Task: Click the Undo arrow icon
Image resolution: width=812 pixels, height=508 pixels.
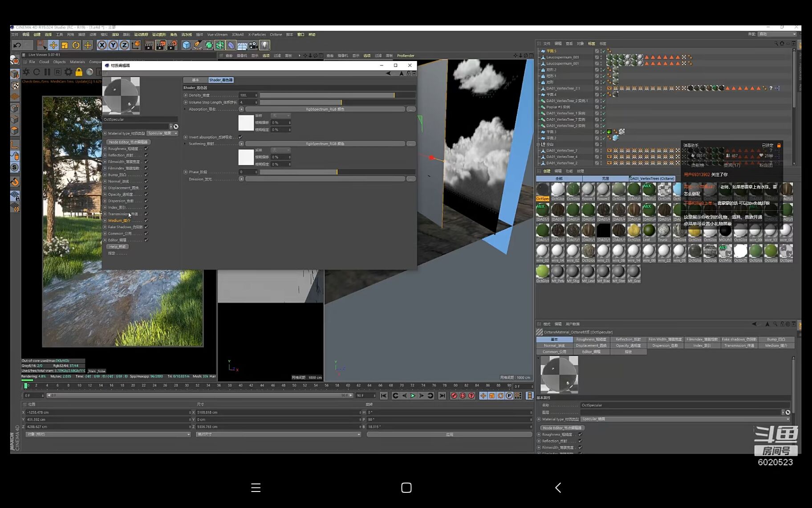Action: [x=17, y=45]
